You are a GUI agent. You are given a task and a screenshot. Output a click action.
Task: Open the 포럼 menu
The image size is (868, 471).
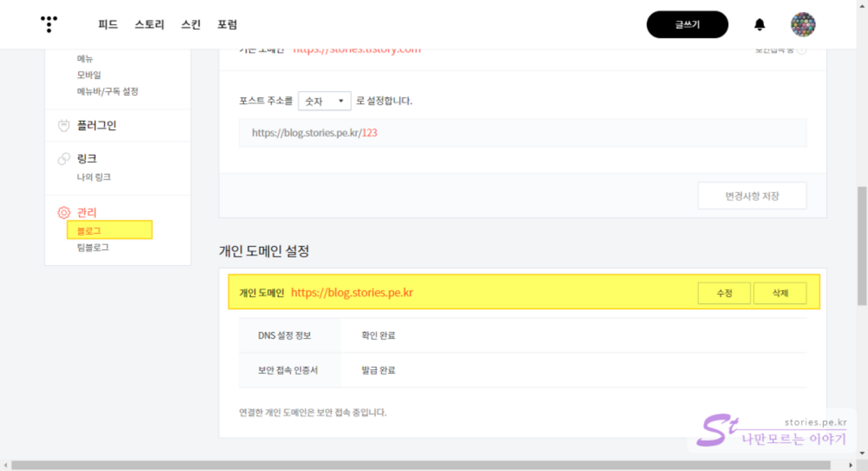pos(227,25)
